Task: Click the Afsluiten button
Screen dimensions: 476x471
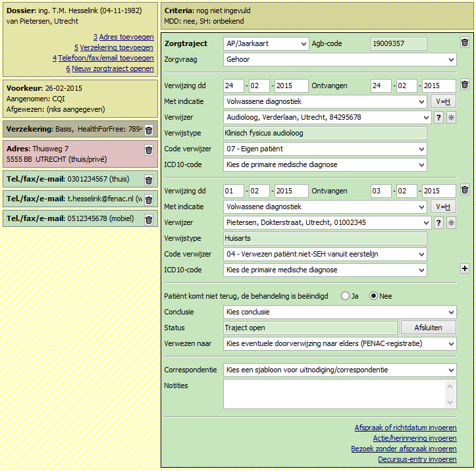Action: (x=428, y=328)
